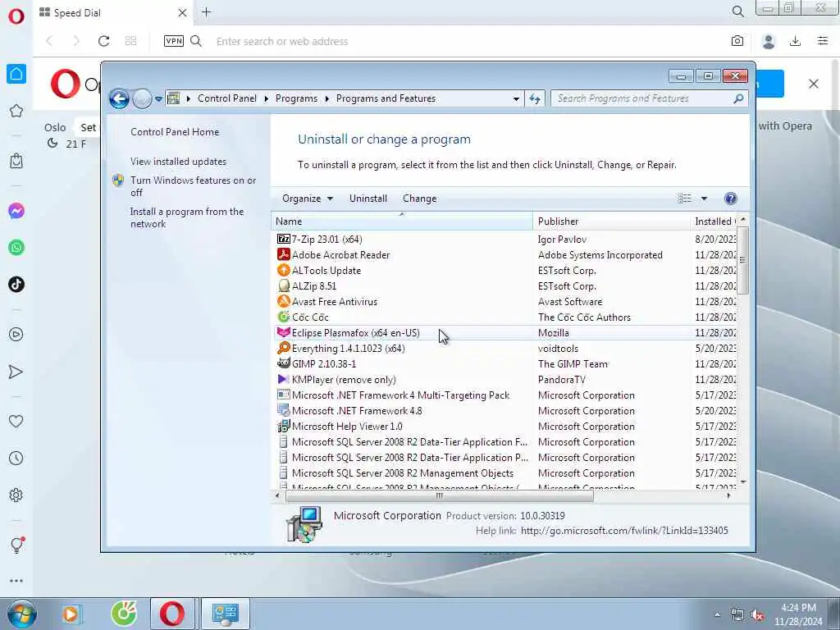840x630 pixels.
Task: Open the Organize dropdown menu
Action: (308, 199)
